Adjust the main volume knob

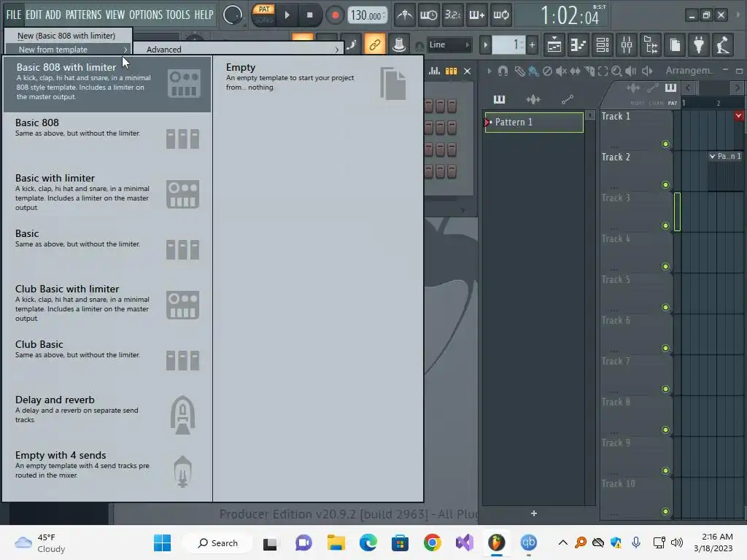[x=233, y=15]
